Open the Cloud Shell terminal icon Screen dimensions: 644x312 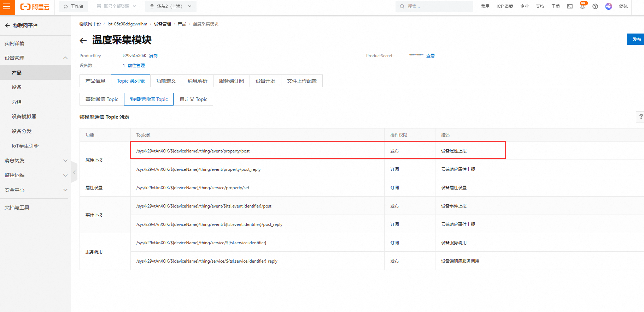pyautogui.click(x=570, y=6)
